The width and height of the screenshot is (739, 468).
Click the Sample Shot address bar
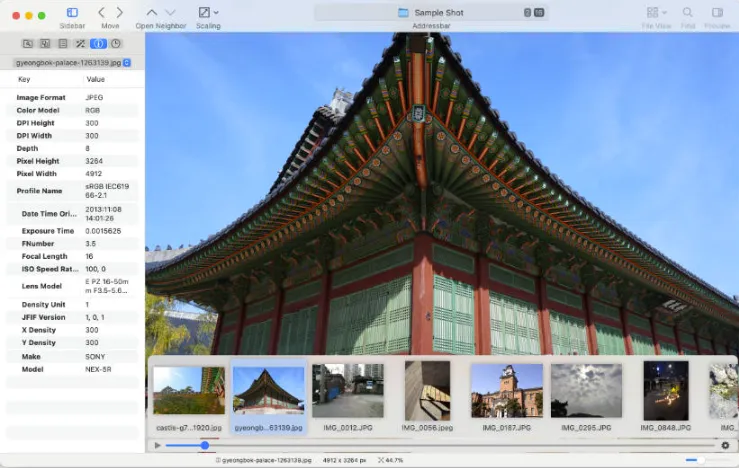431,13
